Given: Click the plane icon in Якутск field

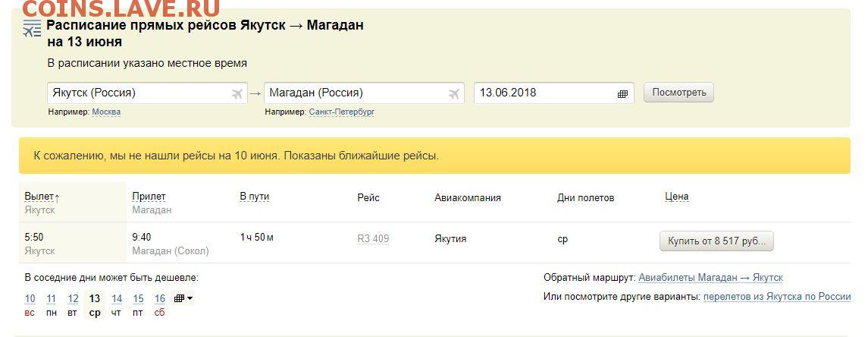Looking at the screenshot, I should coord(237,93).
